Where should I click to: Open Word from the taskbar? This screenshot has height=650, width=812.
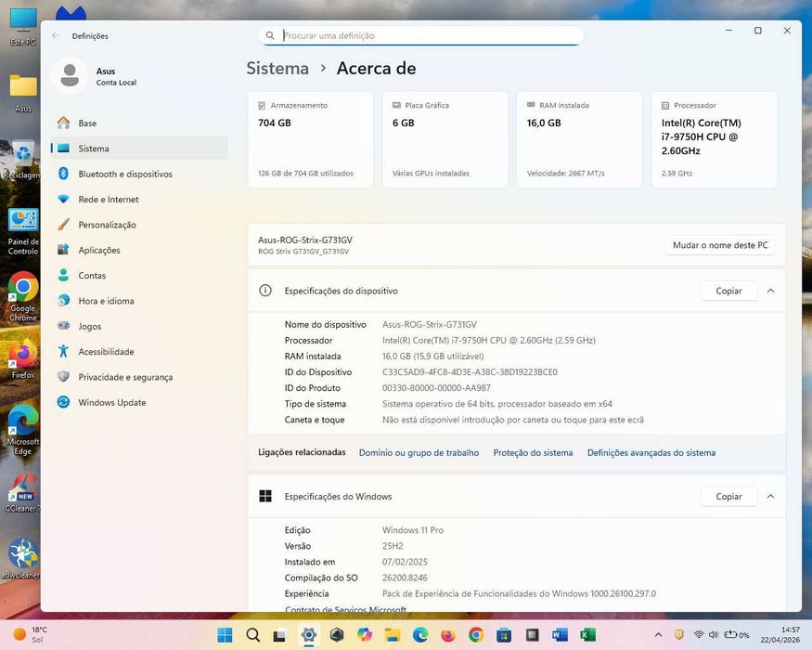click(x=560, y=635)
